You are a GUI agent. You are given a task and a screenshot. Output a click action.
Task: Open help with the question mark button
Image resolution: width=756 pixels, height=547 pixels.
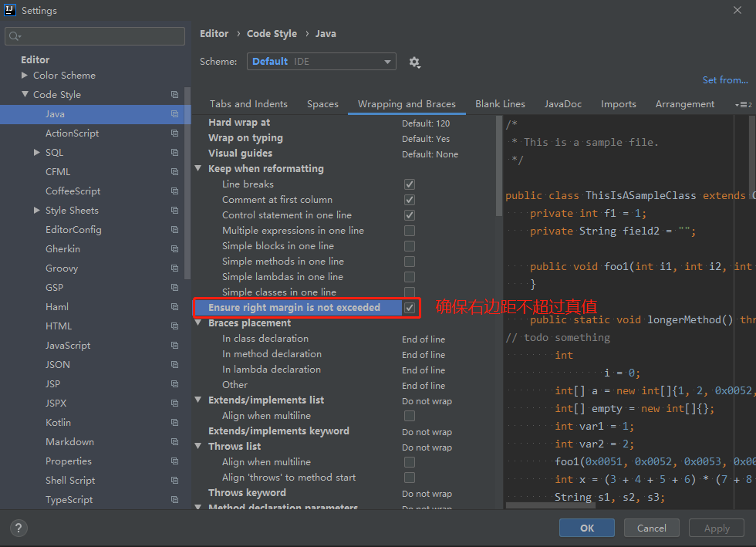tap(19, 528)
